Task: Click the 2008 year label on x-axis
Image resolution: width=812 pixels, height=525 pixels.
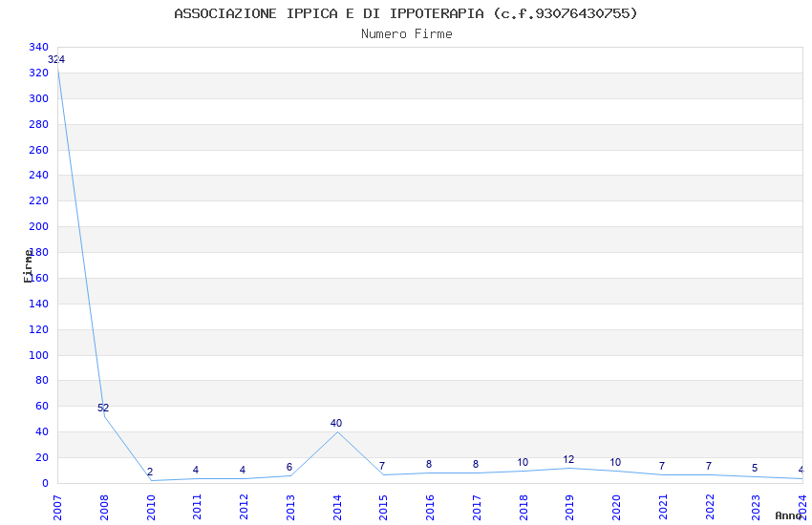Action: point(104,507)
